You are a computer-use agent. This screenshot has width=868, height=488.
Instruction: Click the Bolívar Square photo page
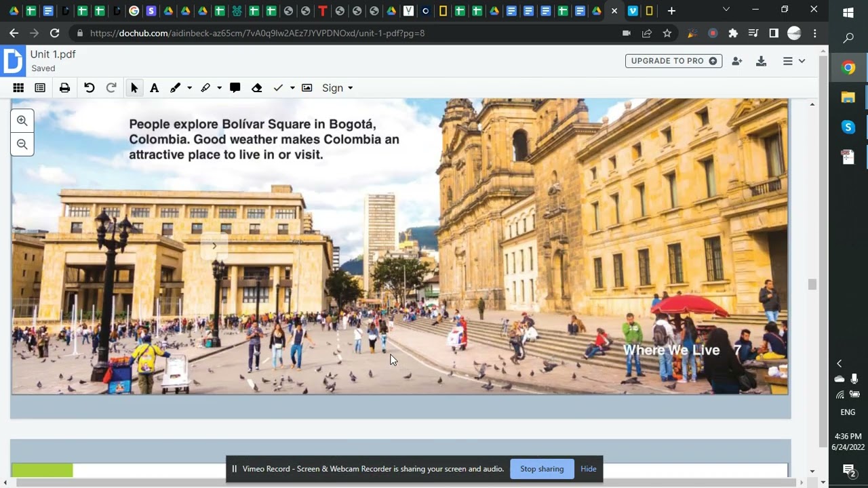pos(400,247)
